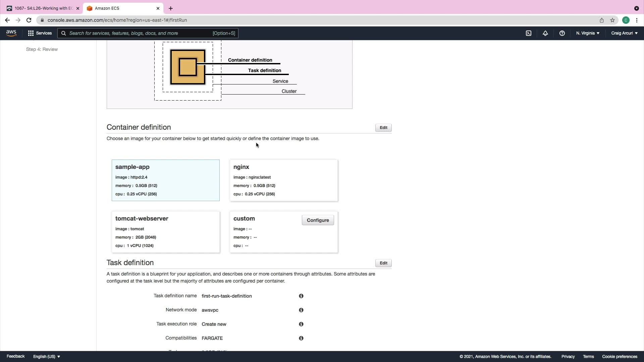This screenshot has height=362, width=644.
Task: Expand the N. Virginia region dropdown
Action: (588, 33)
